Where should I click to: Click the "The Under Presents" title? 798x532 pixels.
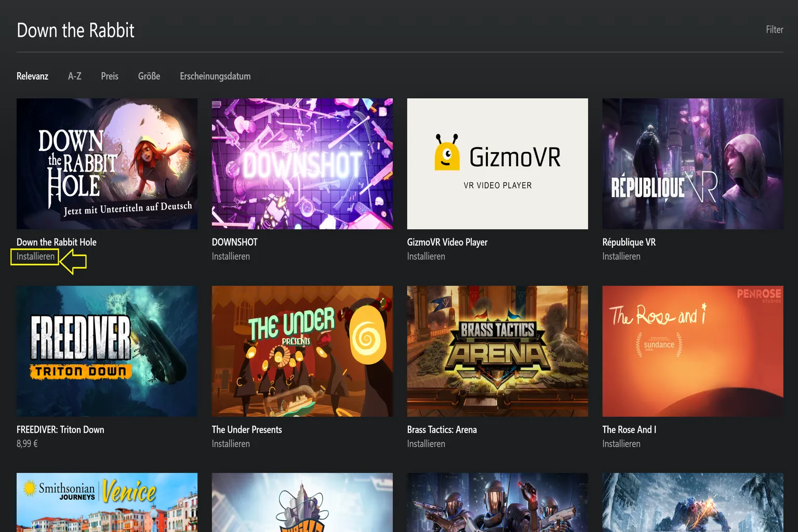pyautogui.click(x=247, y=430)
